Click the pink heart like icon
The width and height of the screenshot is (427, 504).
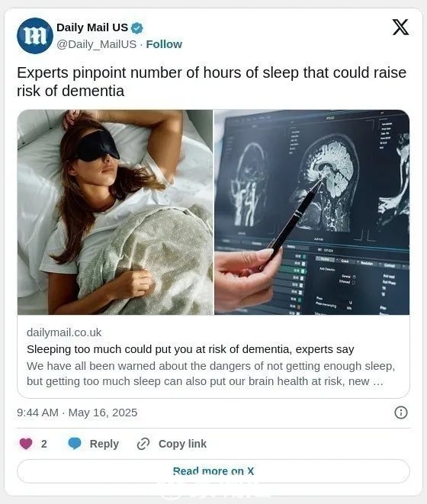(x=26, y=444)
